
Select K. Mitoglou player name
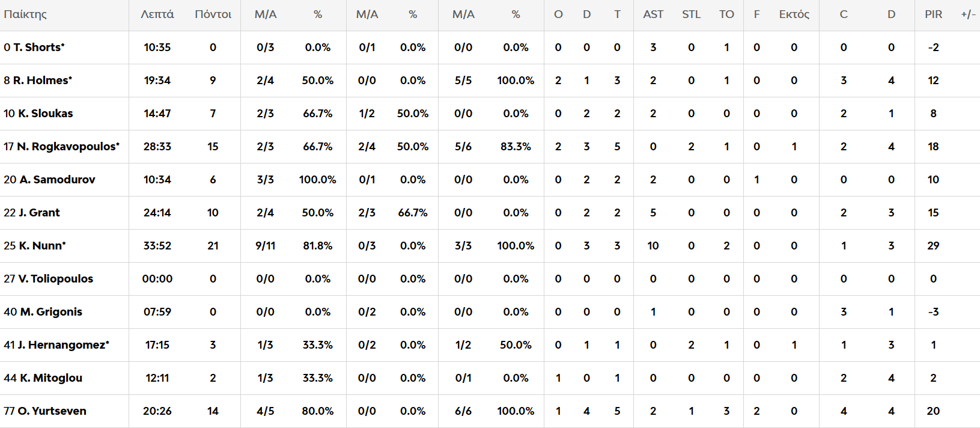(x=50, y=378)
